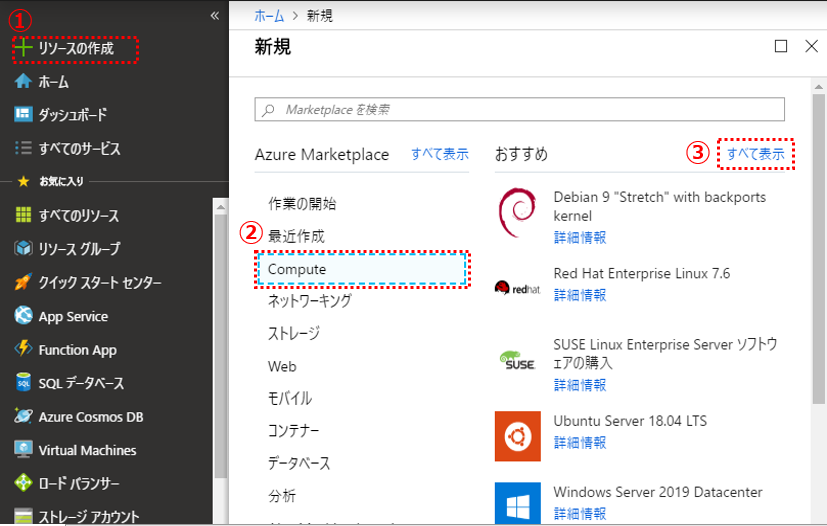
Task: Show all under Azure Marketplace
Action: [x=440, y=154]
